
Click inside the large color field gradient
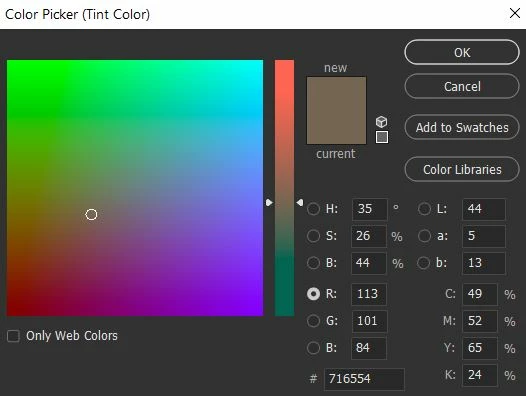(x=135, y=188)
